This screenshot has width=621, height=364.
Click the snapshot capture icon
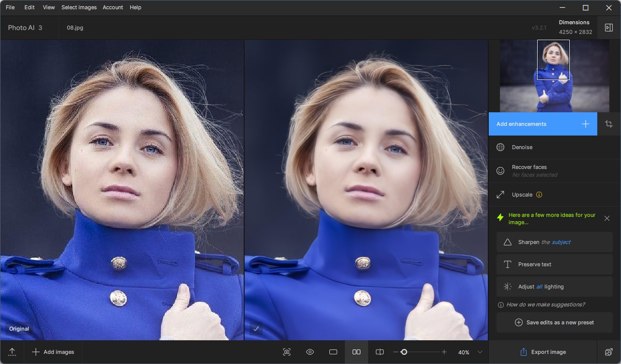point(287,352)
